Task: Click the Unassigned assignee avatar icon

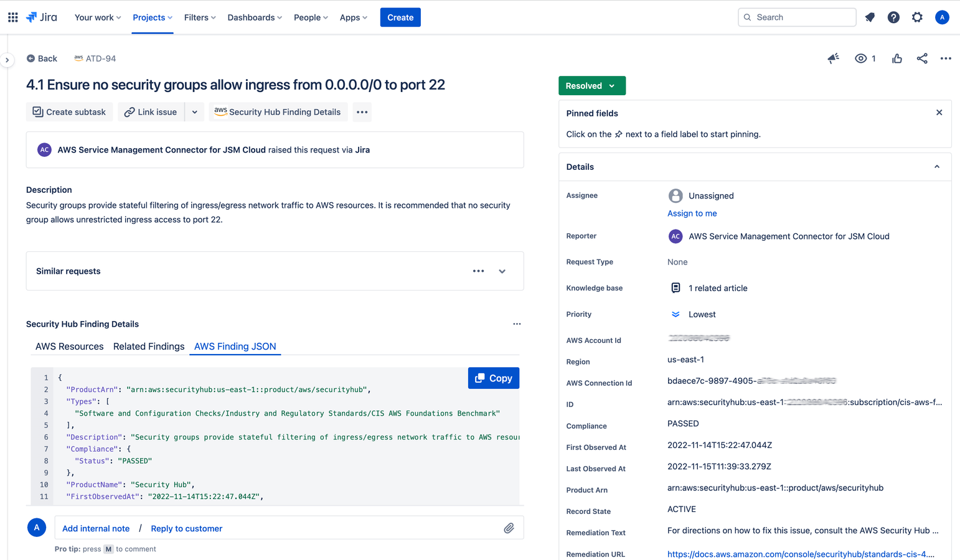Action: [x=675, y=195]
